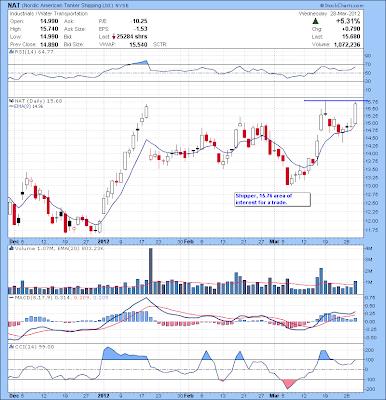386x400 pixels.
Task: Click the 4M tick on the volume axis
Action: tap(368, 249)
